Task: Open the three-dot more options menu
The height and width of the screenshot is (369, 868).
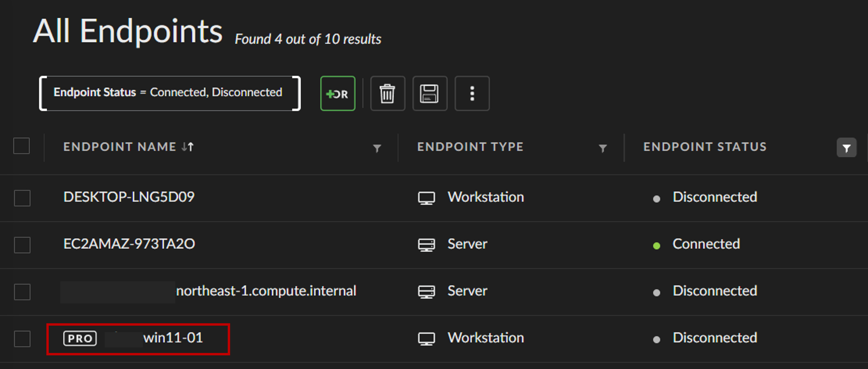Action: coord(472,94)
